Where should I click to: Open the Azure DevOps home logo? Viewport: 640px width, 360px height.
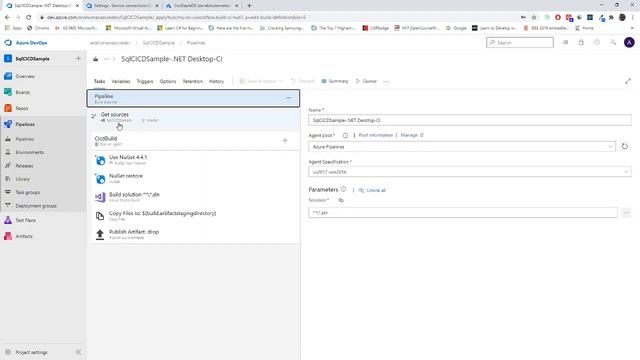click(x=26, y=42)
